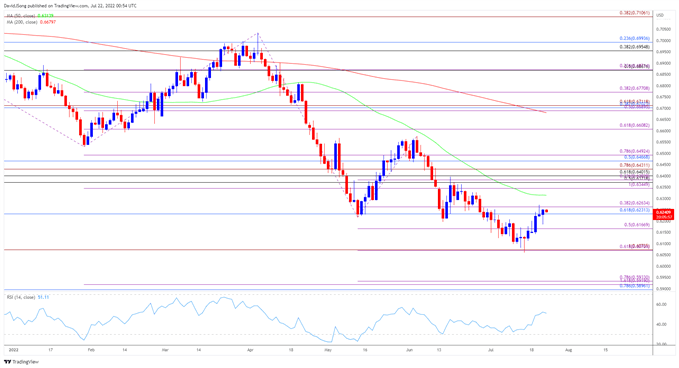Click the red 200-day moving average value
The height and width of the screenshot is (368, 679).
(x=48, y=22)
